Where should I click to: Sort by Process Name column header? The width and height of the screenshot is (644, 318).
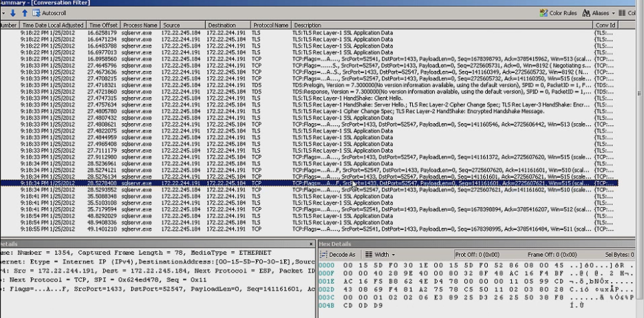(x=140, y=25)
